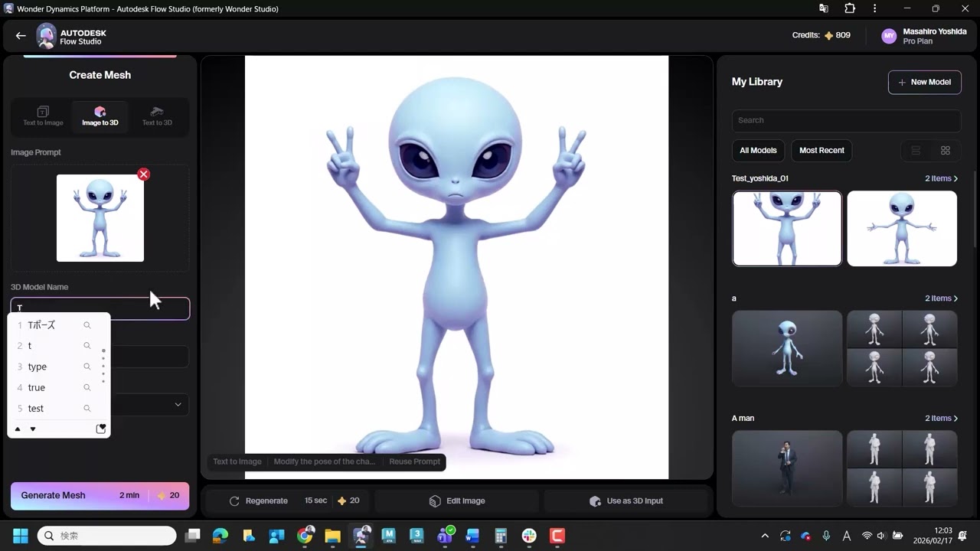The image size is (980, 551).
Task: Expand 'A man' '2 items' link
Action: coord(941,419)
